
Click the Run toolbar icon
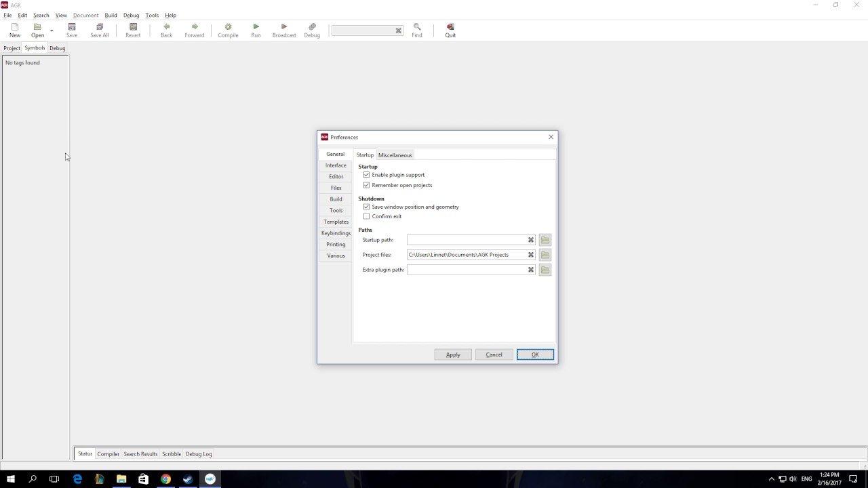[256, 30]
